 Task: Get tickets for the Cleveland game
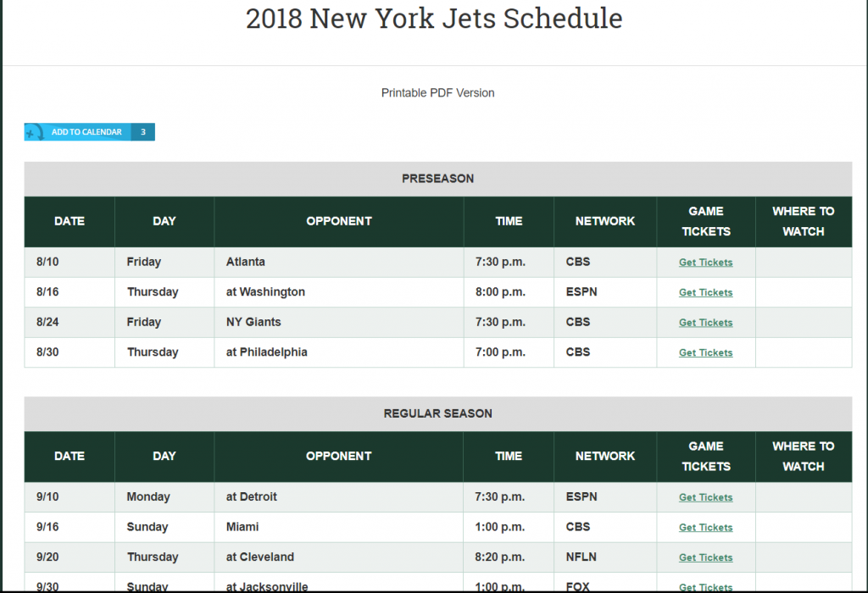click(x=705, y=557)
